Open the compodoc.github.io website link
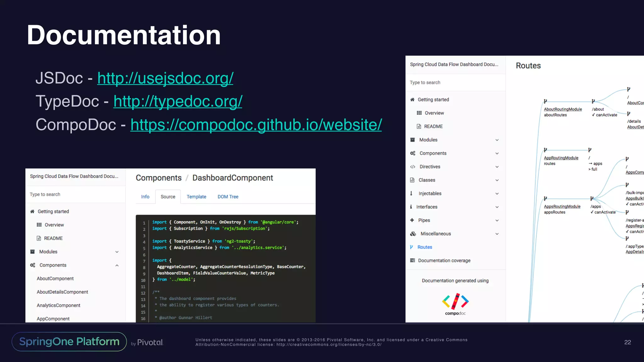 tap(256, 125)
